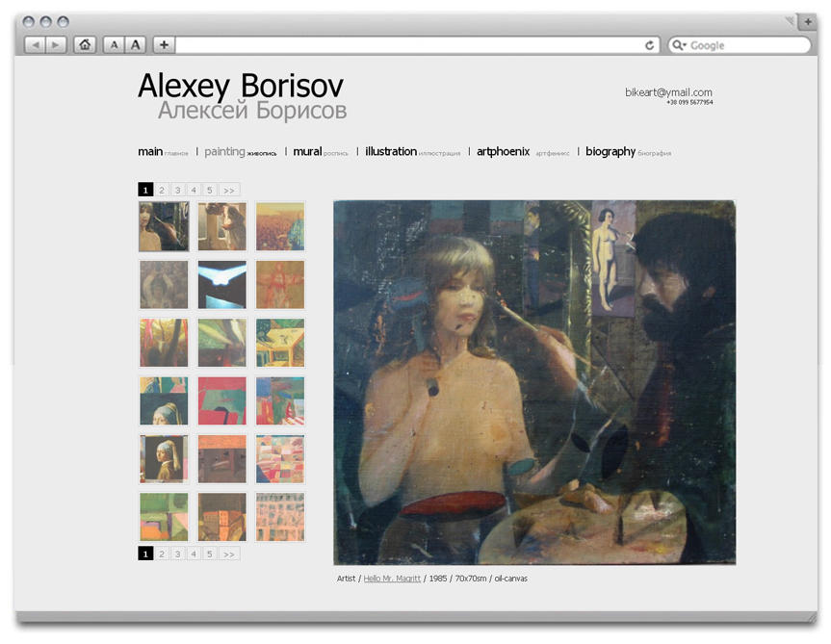The image size is (831, 644).
Task: Reload the page with the refresh icon
Action: [649, 45]
